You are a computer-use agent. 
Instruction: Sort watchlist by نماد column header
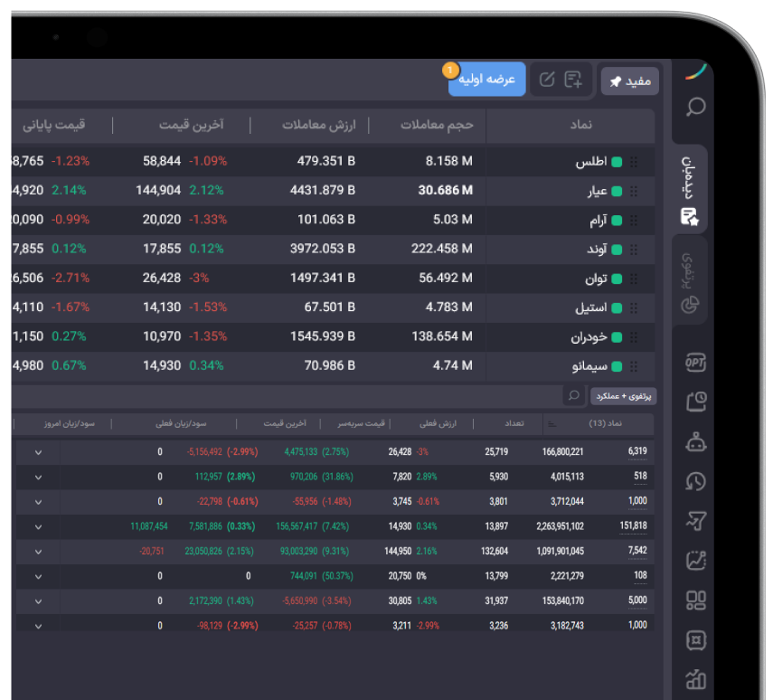[581, 125]
